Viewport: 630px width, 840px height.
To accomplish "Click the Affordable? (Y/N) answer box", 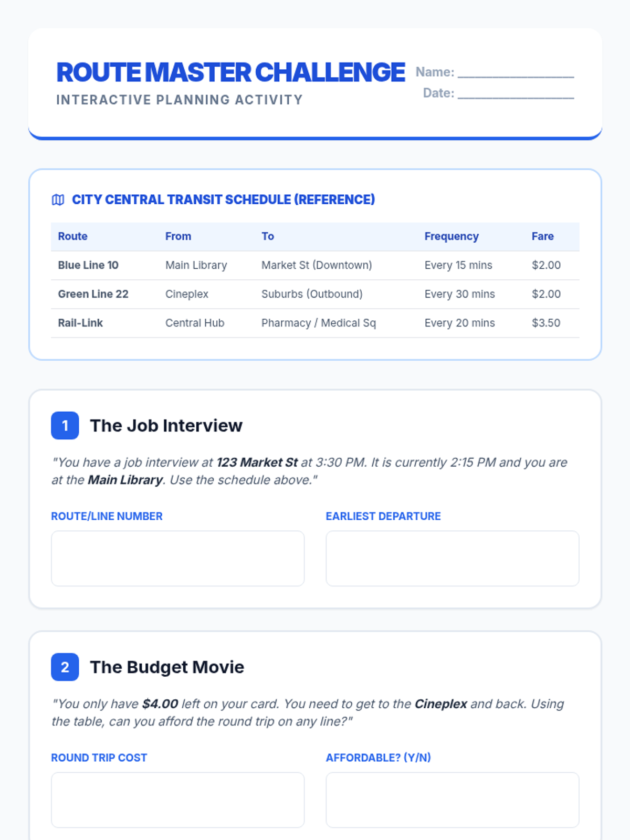I will (x=452, y=800).
